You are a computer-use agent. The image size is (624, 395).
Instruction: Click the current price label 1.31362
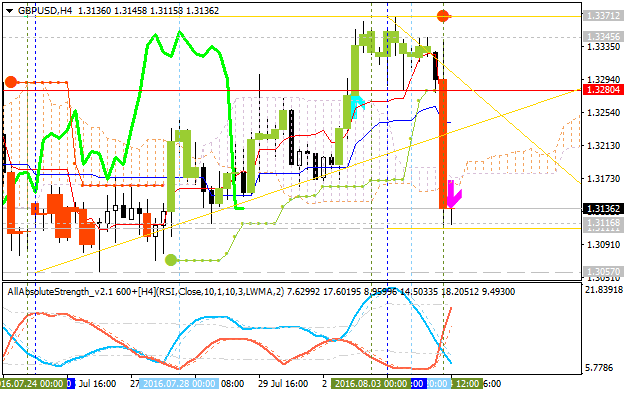(603, 209)
